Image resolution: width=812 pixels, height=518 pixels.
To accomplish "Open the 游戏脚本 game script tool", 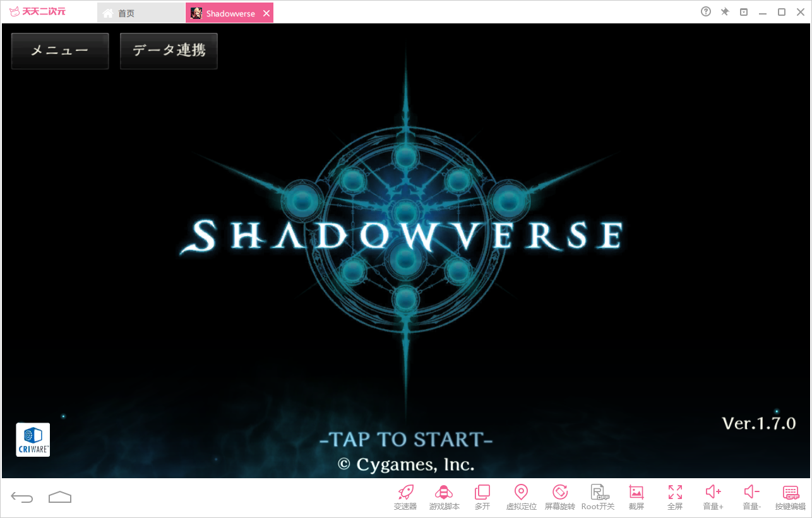I will pyautogui.click(x=445, y=497).
